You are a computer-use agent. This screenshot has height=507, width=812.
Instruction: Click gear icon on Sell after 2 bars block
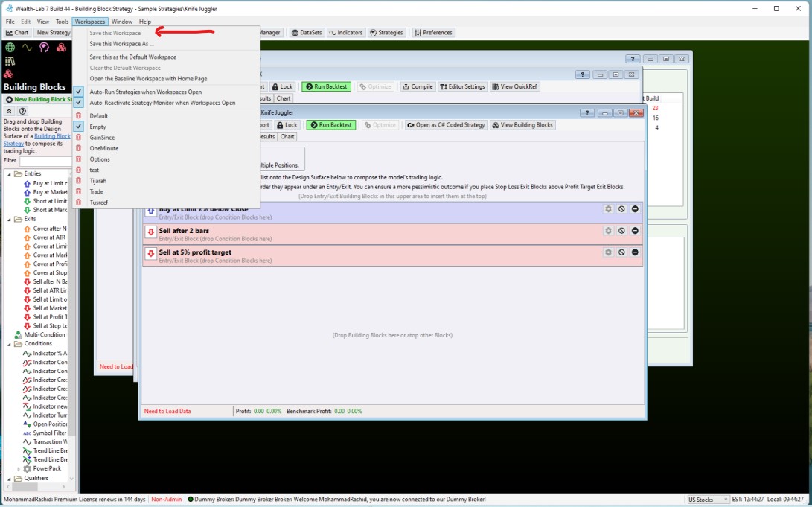tap(608, 231)
